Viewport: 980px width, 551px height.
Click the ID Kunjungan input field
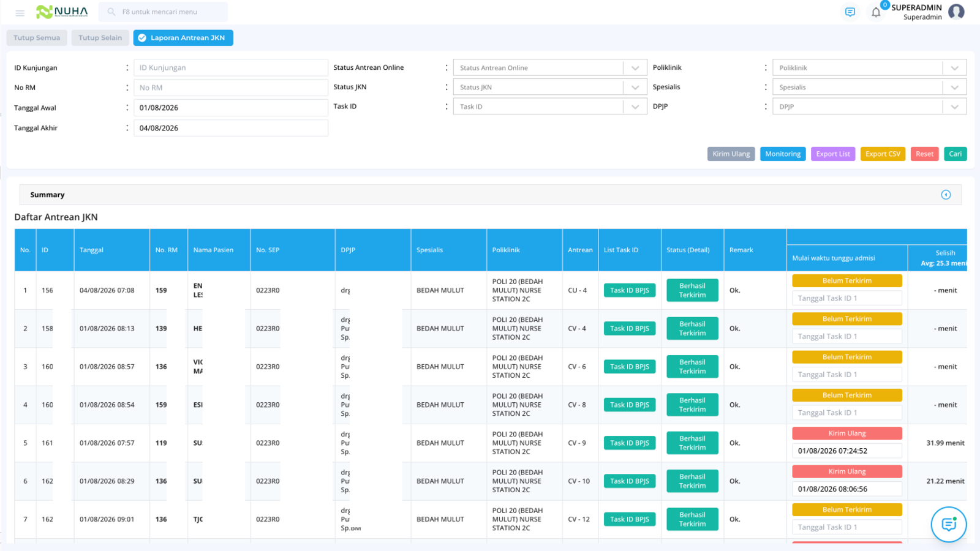click(x=231, y=68)
